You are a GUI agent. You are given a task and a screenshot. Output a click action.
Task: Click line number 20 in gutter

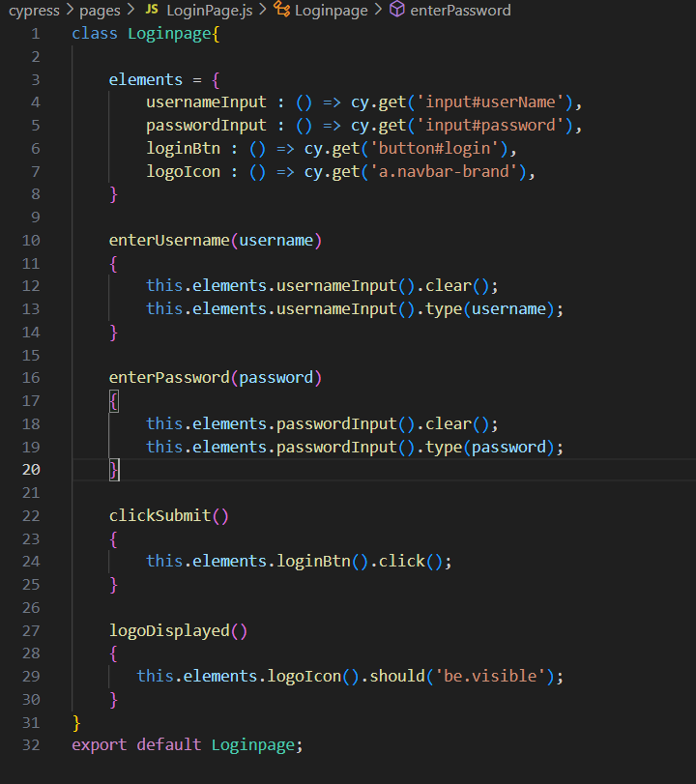[x=31, y=470]
